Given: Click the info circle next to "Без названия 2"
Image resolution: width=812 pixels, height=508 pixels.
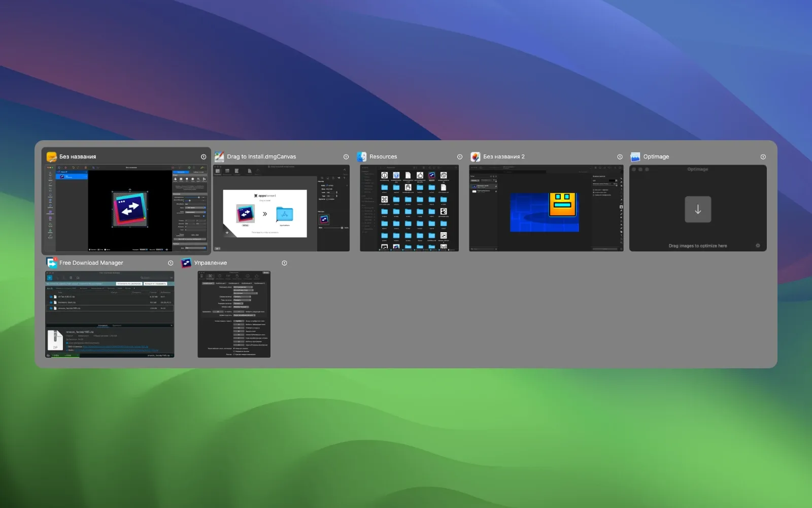Looking at the screenshot, I should pos(619,156).
